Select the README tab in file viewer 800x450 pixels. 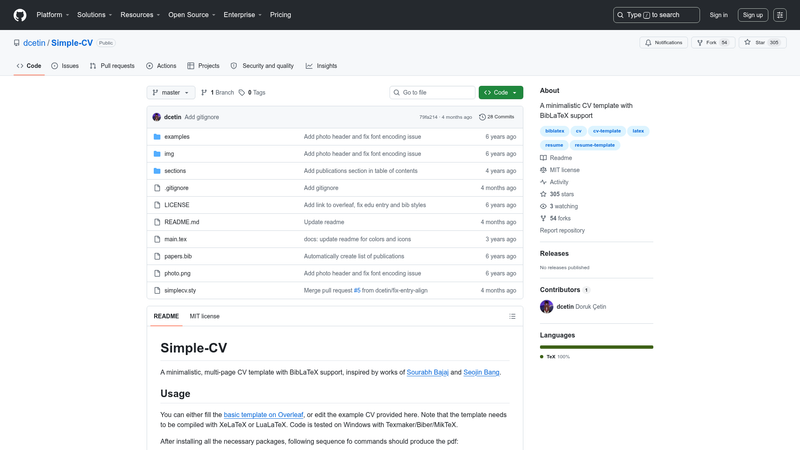[x=166, y=316]
